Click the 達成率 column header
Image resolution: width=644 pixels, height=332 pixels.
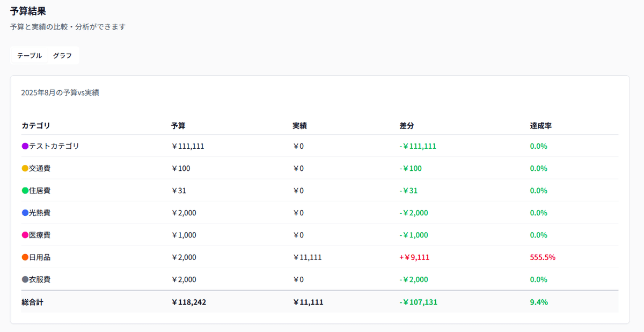541,126
